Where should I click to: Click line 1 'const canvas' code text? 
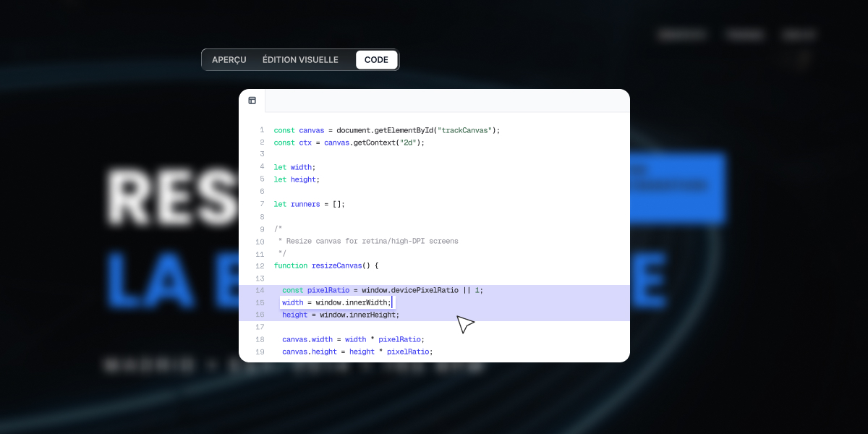tap(387, 130)
